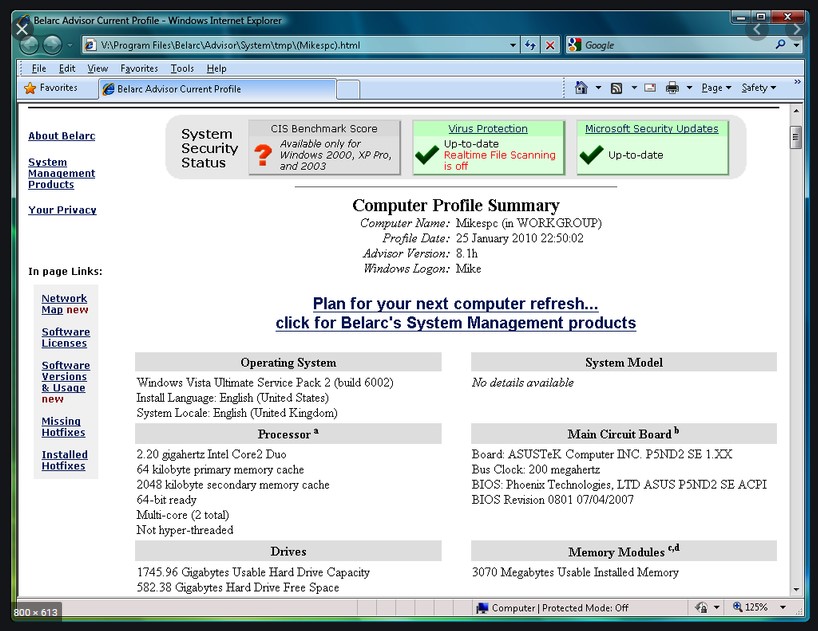Open the Tools menu
818x631 pixels.
tap(182, 68)
